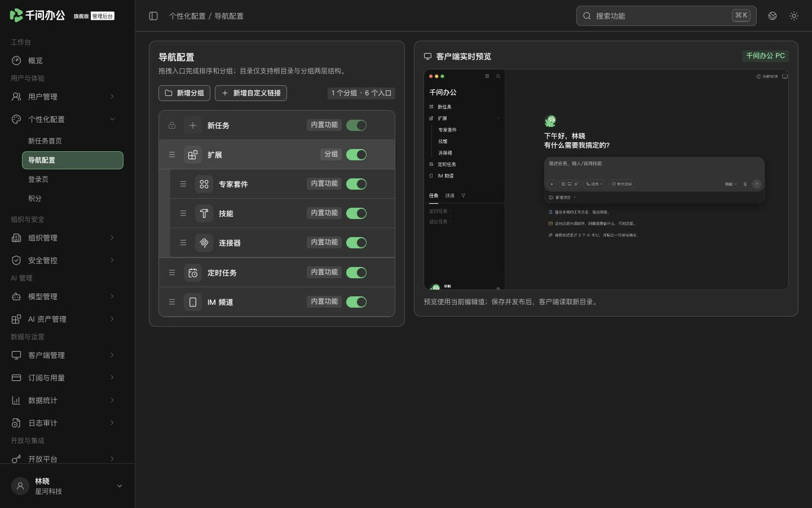Expand 用户管理 in sidebar
Screen dimensions: 812x508
68,97
